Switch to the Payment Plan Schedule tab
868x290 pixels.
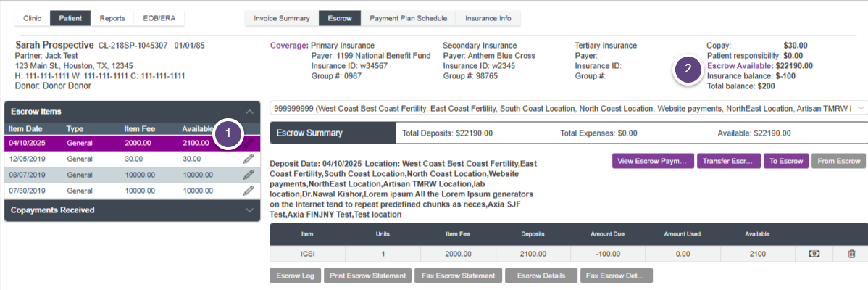pos(409,18)
